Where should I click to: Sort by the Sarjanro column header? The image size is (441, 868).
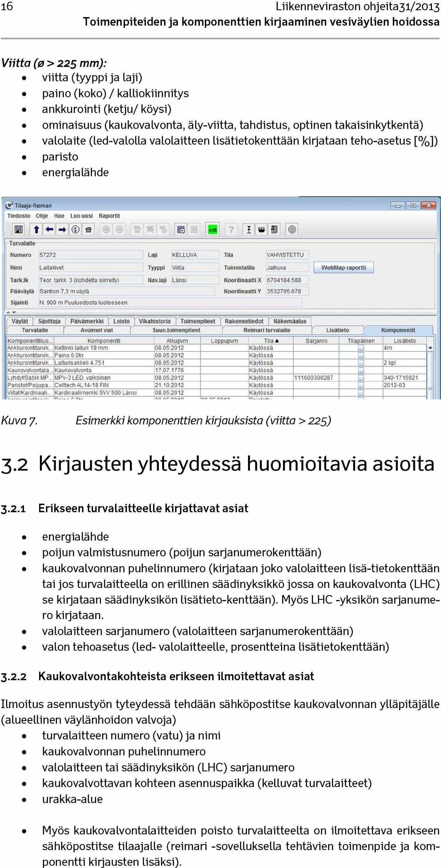coord(317,341)
